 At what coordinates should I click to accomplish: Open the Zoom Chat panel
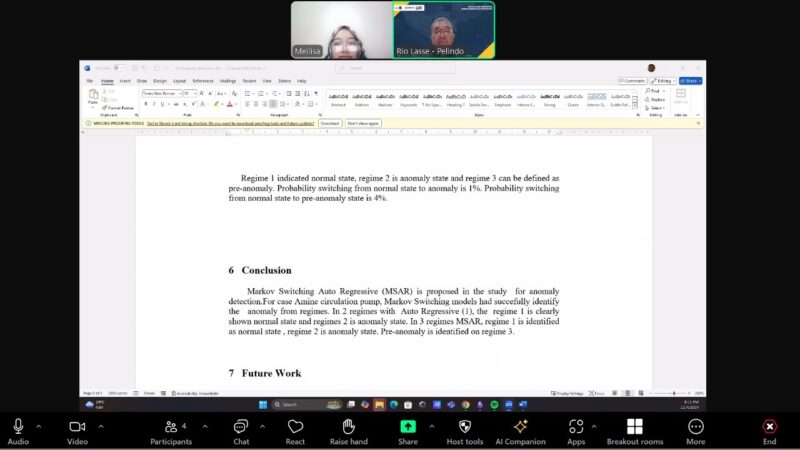click(241, 430)
